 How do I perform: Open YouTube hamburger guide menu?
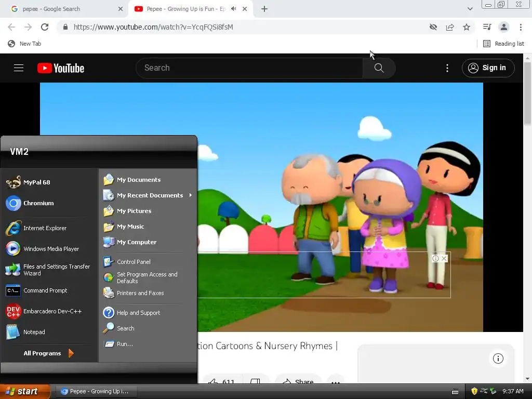click(19, 68)
